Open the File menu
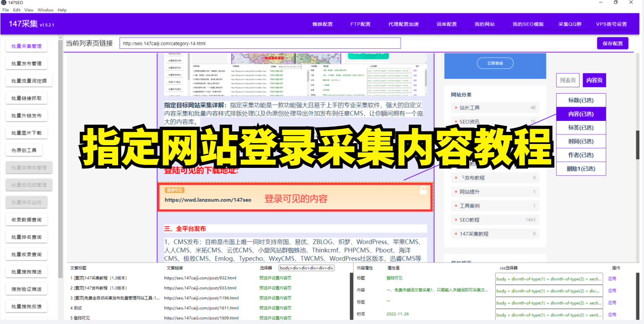 click(6, 10)
